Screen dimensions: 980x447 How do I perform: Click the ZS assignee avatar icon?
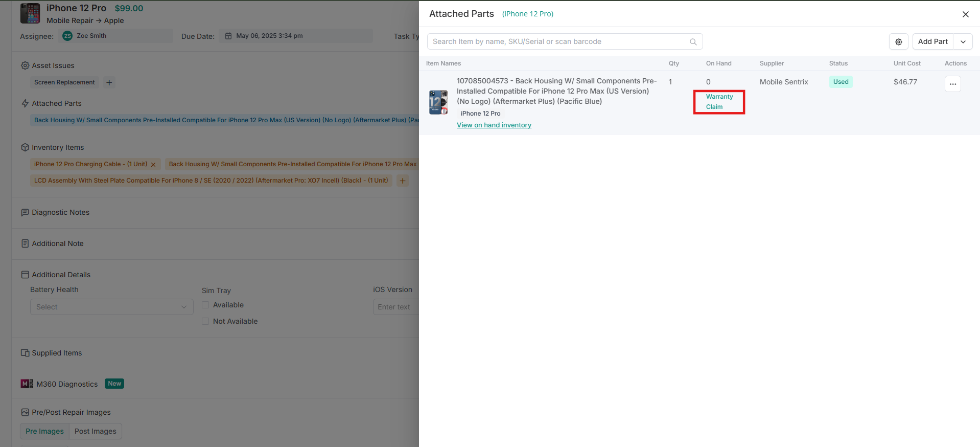(67, 36)
